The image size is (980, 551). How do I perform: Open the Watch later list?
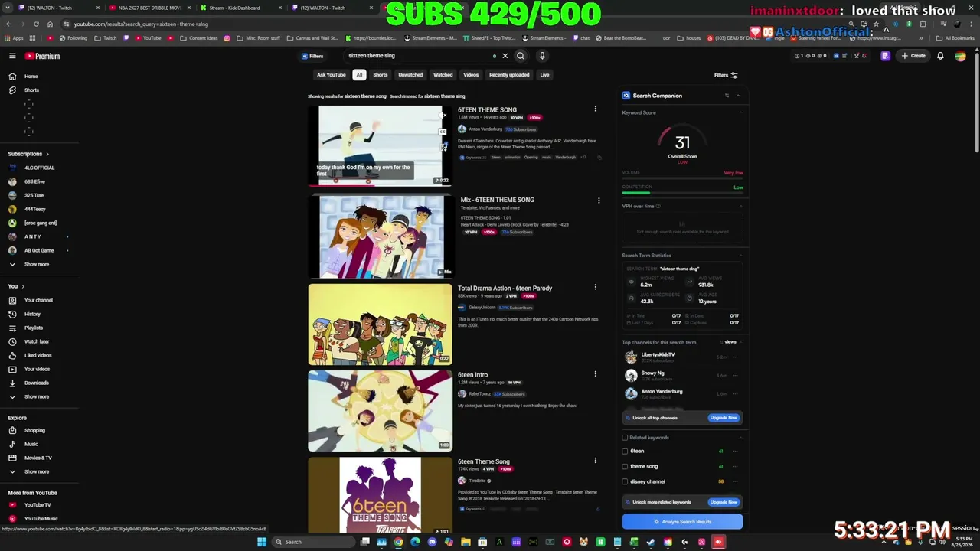coord(37,341)
